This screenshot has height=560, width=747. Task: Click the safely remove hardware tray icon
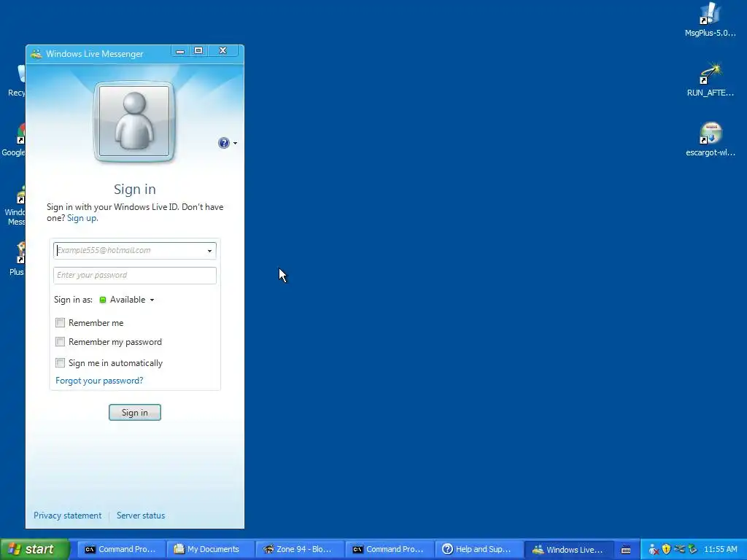tap(693, 550)
